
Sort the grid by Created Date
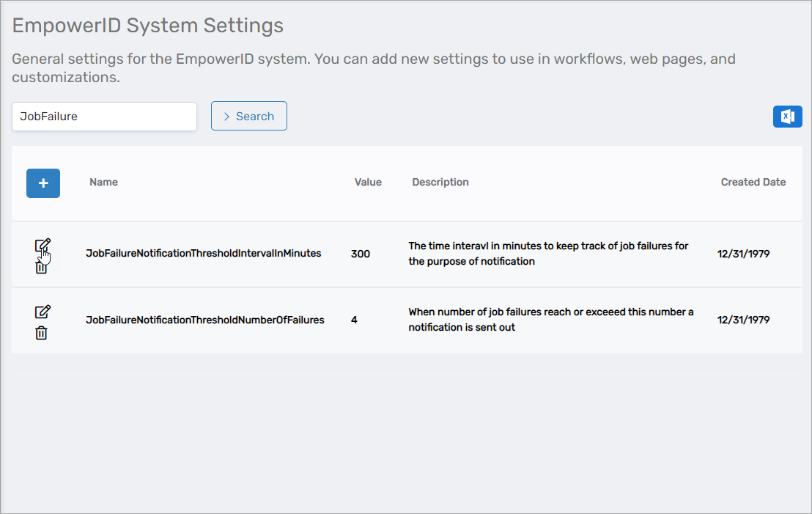tap(753, 182)
